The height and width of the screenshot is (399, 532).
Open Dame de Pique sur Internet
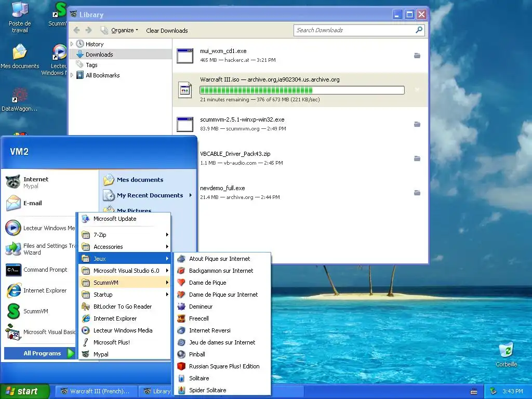click(x=222, y=295)
